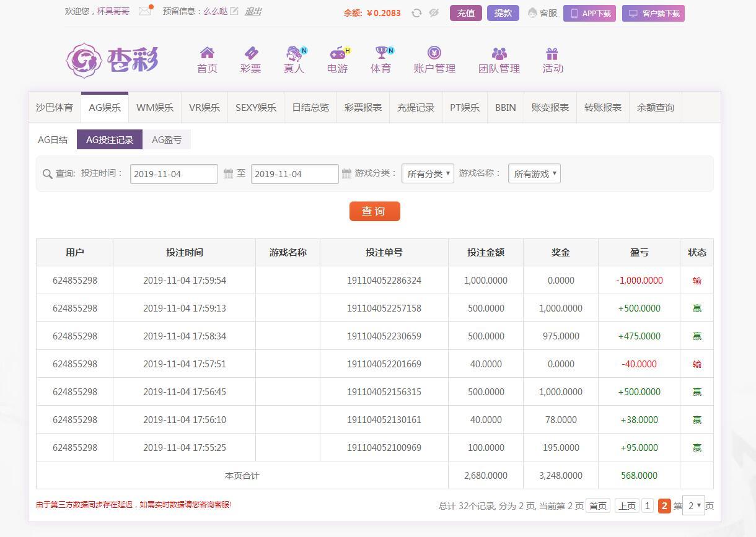The height and width of the screenshot is (537, 756).
Task: Click profit +95.0000 cell
Action: 639,448
